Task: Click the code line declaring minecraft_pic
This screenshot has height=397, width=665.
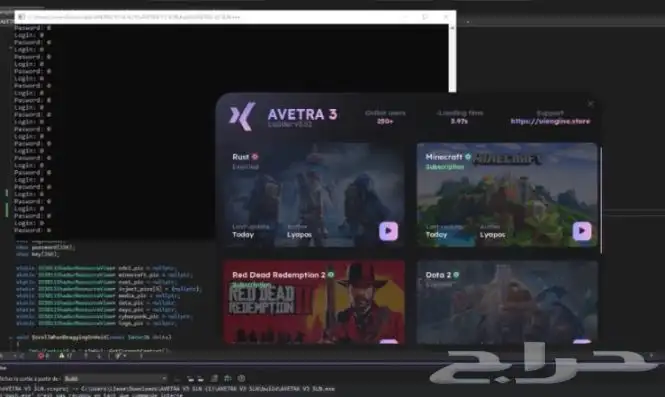Action: click(x=104, y=275)
